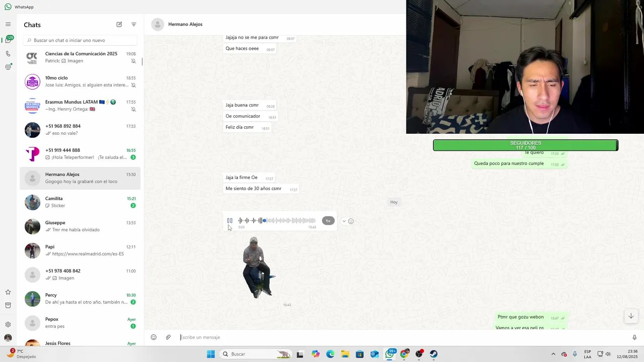Attach a file with the paperclip icon
Screen dimensions: 644x362
coord(169,337)
